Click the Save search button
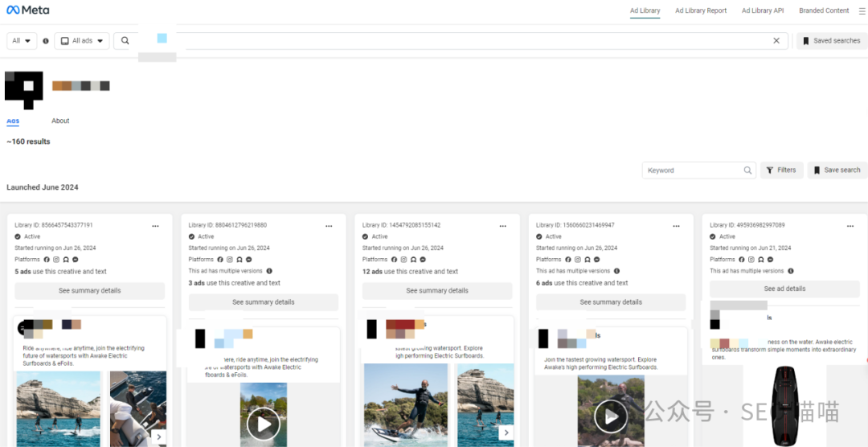 (x=837, y=170)
